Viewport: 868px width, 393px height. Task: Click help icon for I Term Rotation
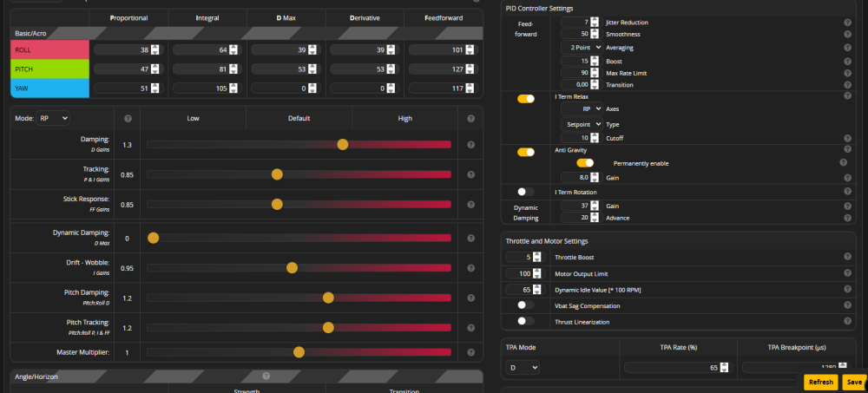[x=847, y=191]
